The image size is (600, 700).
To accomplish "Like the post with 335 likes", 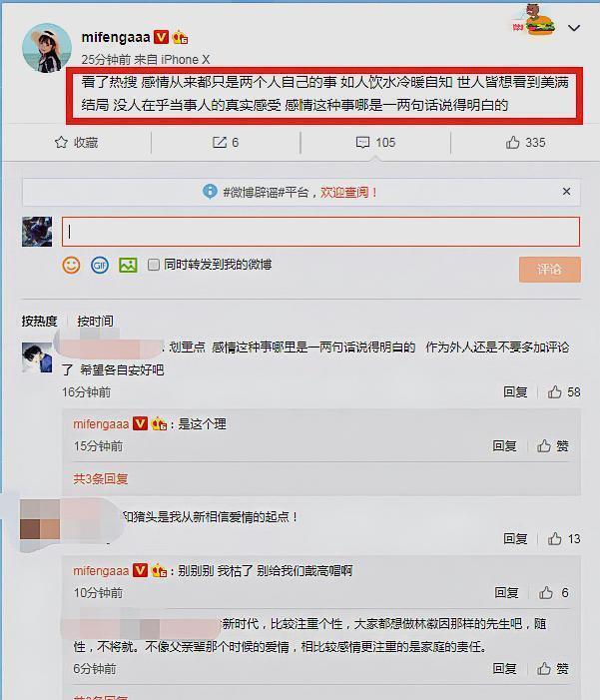I will (x=512, y=143).
